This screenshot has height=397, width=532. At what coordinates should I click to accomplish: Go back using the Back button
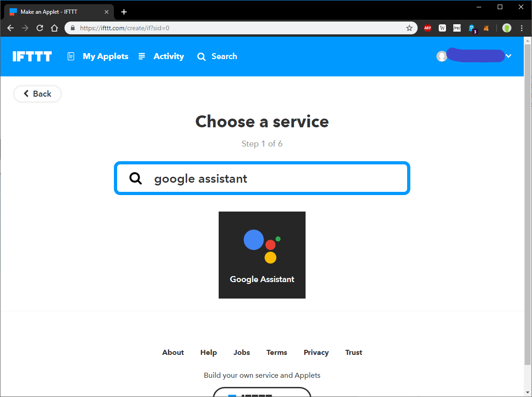point(38,94)
